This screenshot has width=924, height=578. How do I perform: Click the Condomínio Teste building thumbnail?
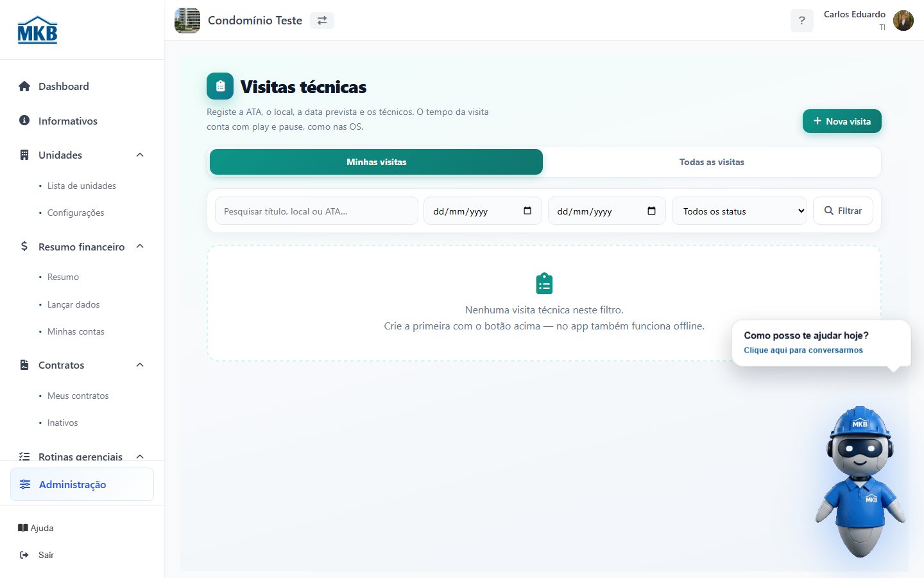187,21
